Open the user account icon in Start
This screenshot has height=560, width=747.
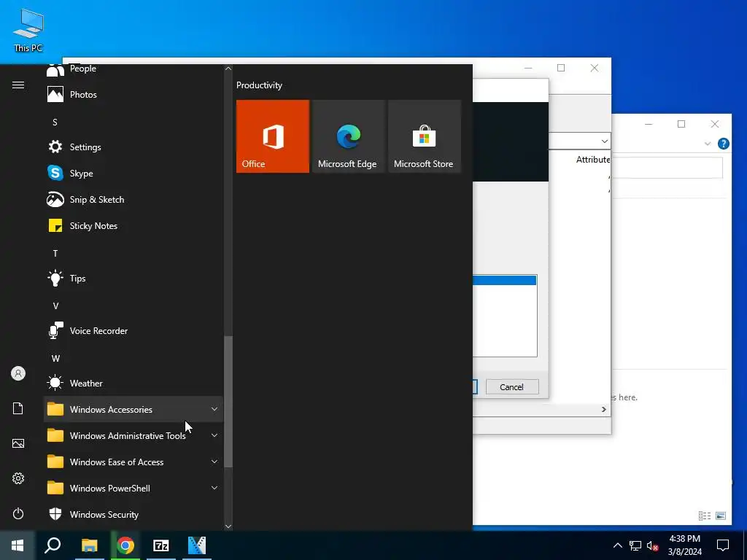pyautogui.click(x=18, y=373)
